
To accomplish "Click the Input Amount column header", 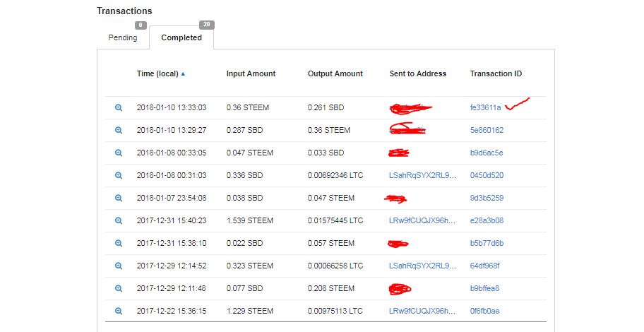I will tap(251, 73).
